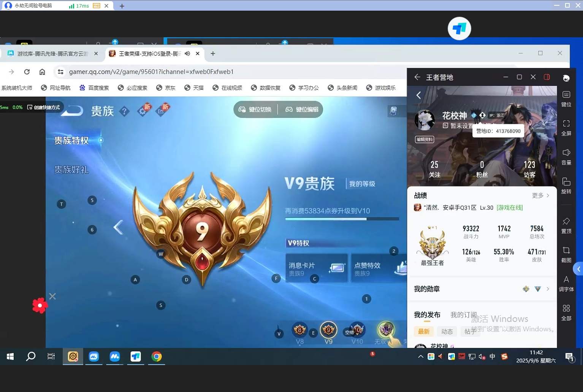
Task: Show hidden system tray icons
Action: coord(420,357)
